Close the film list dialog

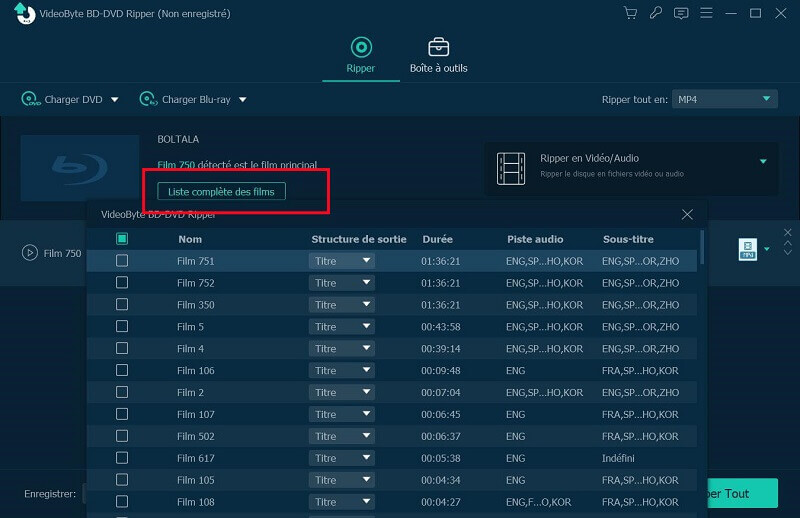[687, 214]
